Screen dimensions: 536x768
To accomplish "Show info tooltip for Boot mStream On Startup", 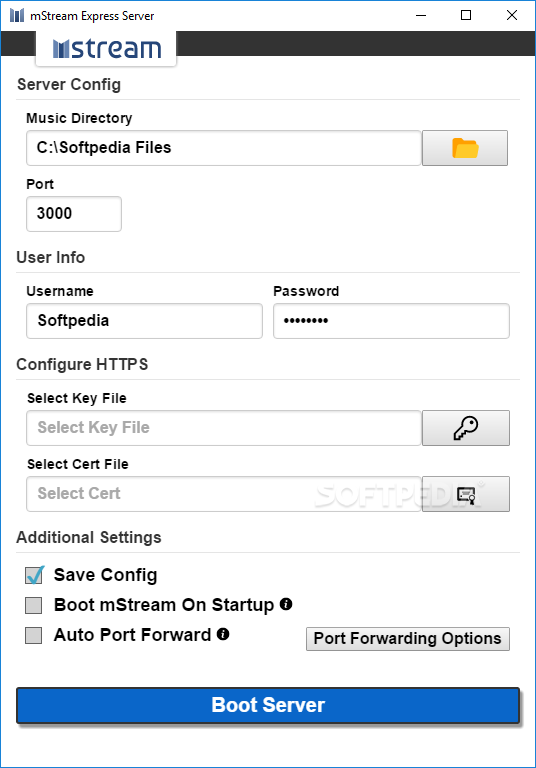I will click(286, 604).
